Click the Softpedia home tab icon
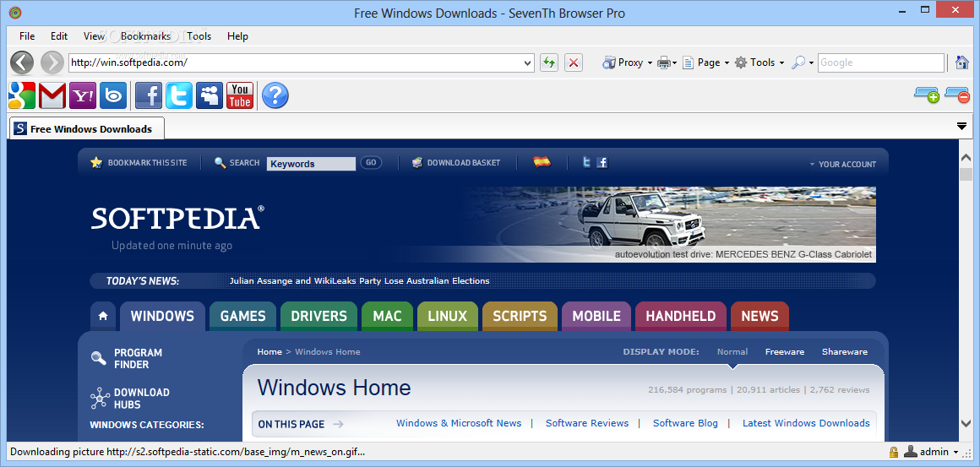The height and width of the screenshot is (467, 980). pos(103,317)
